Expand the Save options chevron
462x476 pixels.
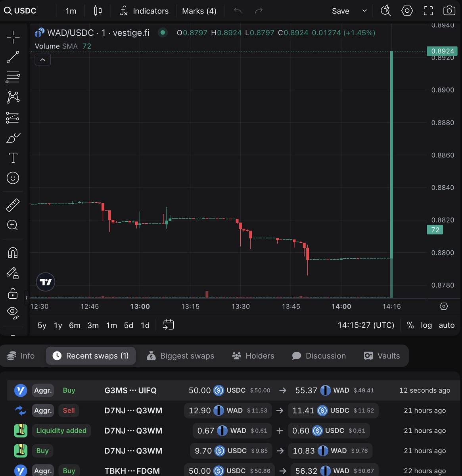tap(364, 11)
